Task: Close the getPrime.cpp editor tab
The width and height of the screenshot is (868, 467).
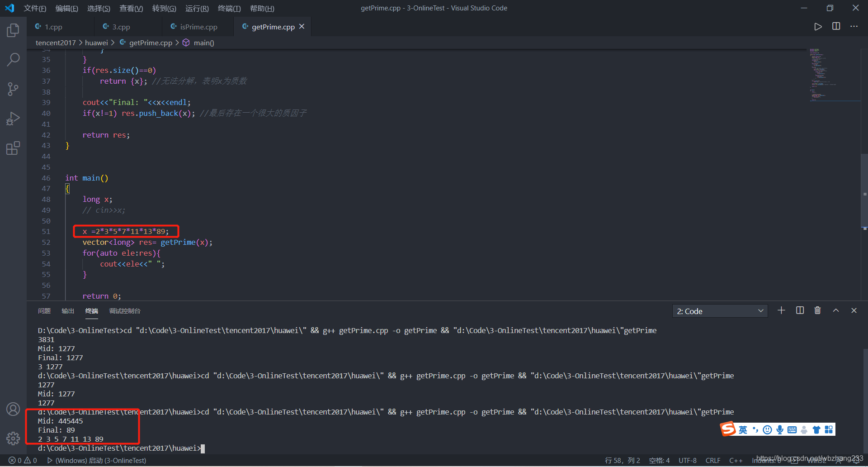Action: pos(302,27)
